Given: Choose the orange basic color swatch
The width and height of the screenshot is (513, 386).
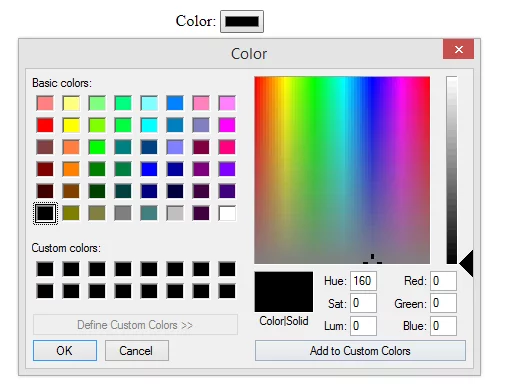Looking at the screenshot, I should click(71, 169).
